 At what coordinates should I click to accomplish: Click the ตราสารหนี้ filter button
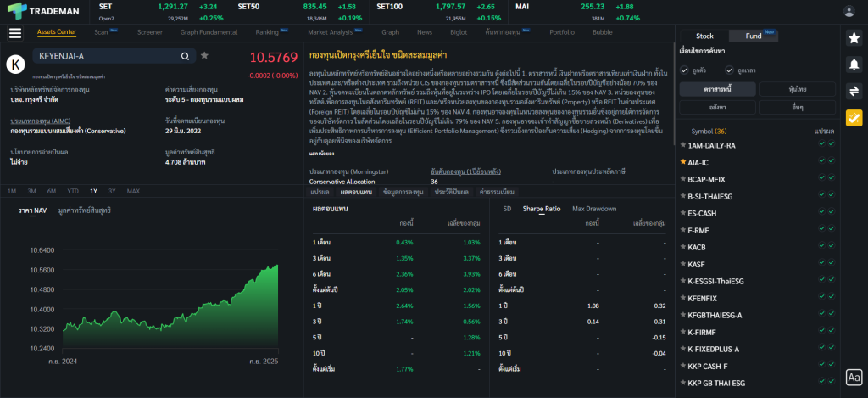[x=716, y=89]
